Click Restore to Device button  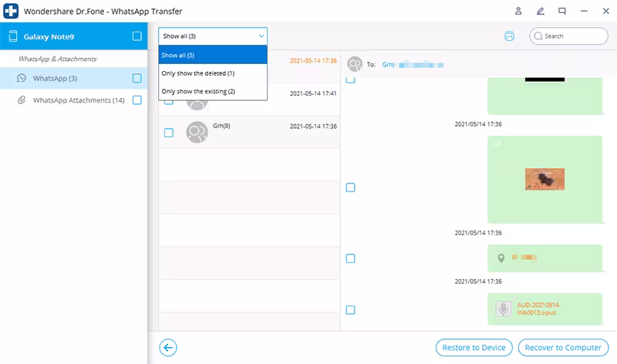tap(474, 348)
